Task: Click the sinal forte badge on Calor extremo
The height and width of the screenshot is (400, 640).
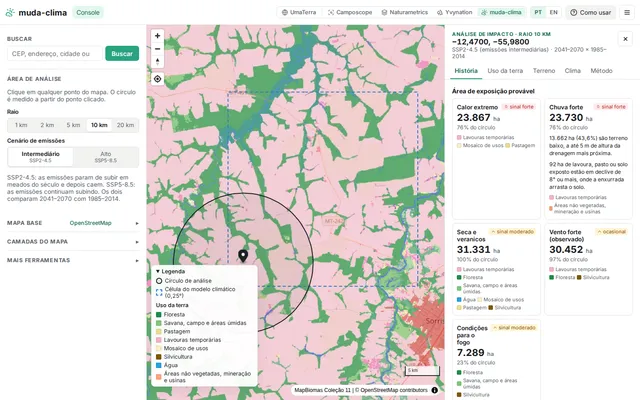Action: click(519, 107)
